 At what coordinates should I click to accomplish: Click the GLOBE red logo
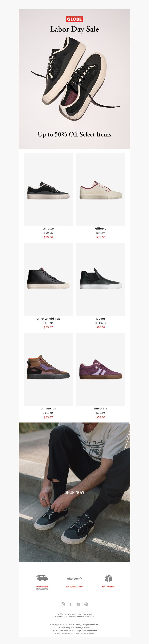74,19
